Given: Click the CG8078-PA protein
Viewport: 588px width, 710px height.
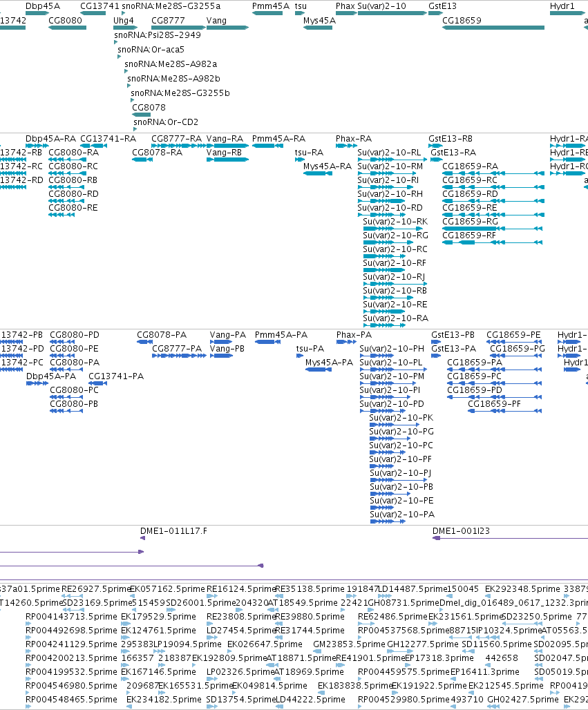Looking at the screenshot, I should [x=162, y=335].
